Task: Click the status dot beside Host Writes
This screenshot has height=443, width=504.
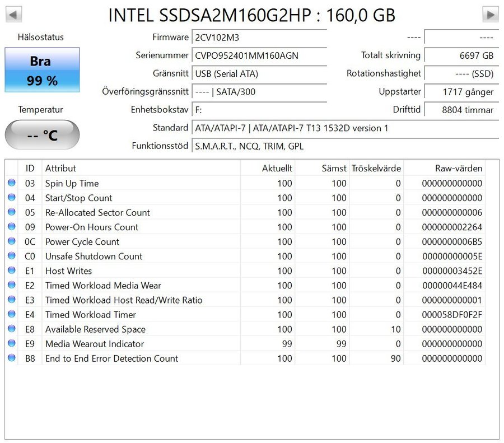Action: pos(11,271)
